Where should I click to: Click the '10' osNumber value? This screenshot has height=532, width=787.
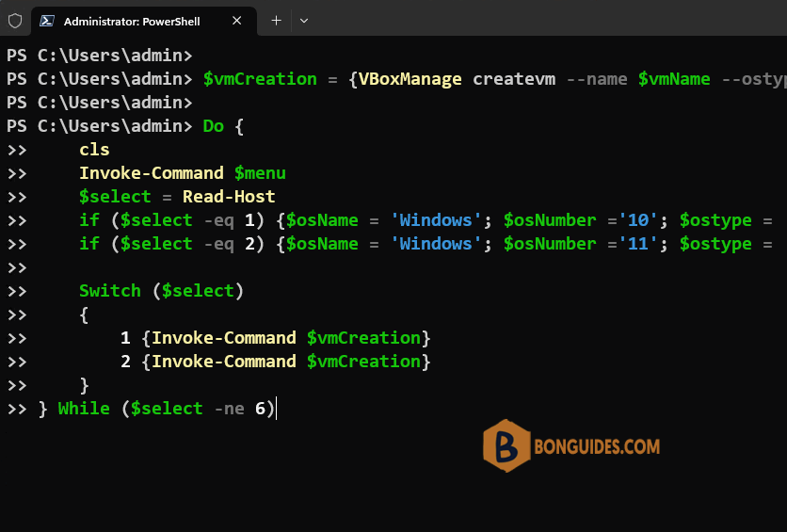tap(638, 219)
